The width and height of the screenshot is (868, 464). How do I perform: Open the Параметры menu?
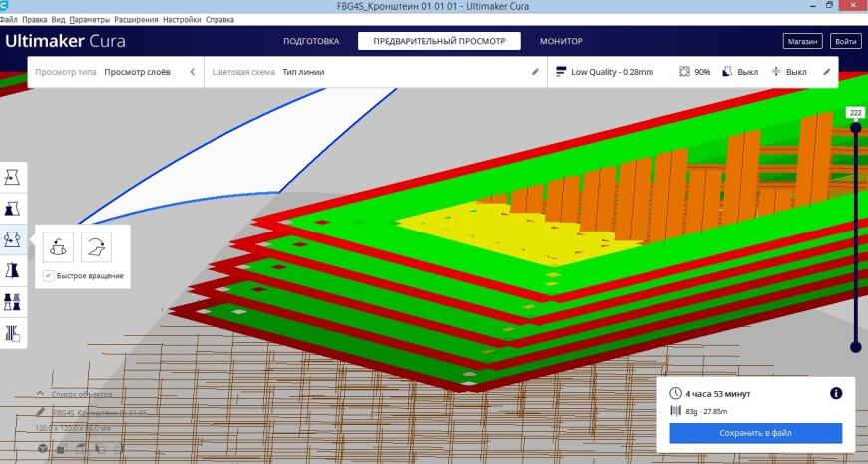[x=90, y=19]
